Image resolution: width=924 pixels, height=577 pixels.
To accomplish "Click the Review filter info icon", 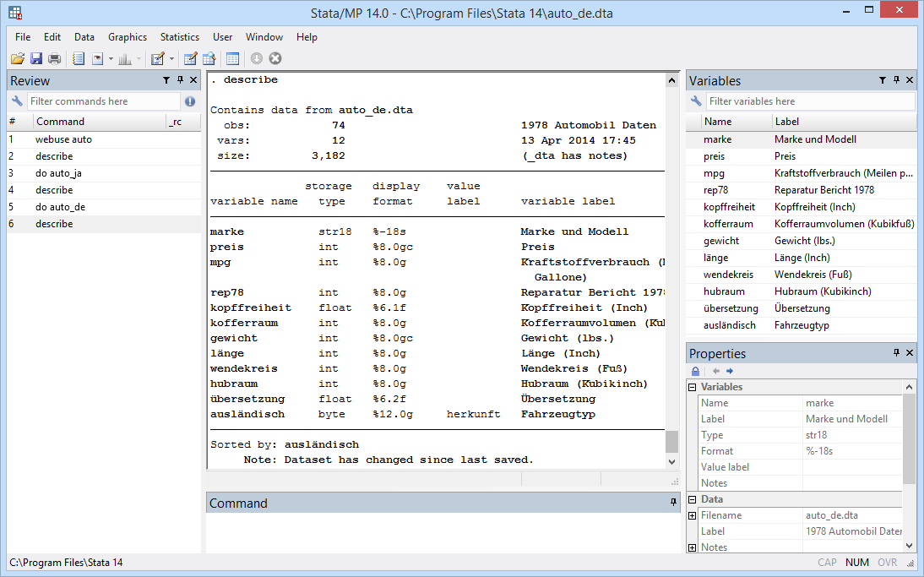I will [190, 101].
